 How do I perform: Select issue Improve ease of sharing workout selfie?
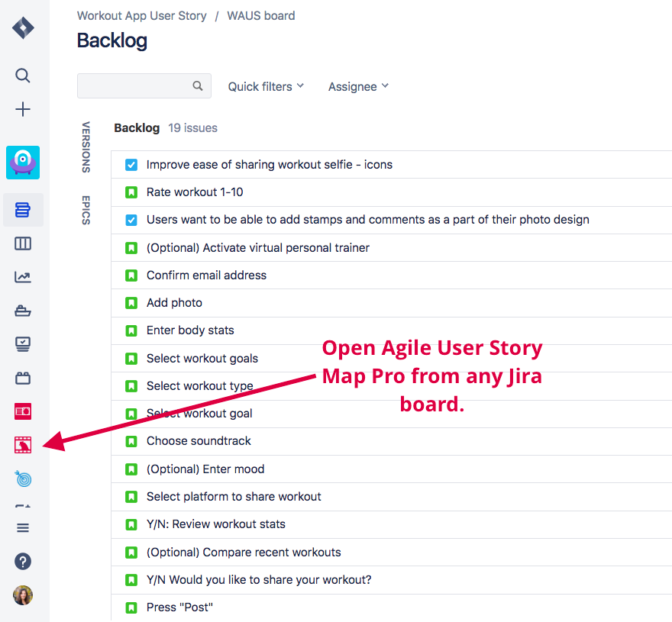pos(391,165)
